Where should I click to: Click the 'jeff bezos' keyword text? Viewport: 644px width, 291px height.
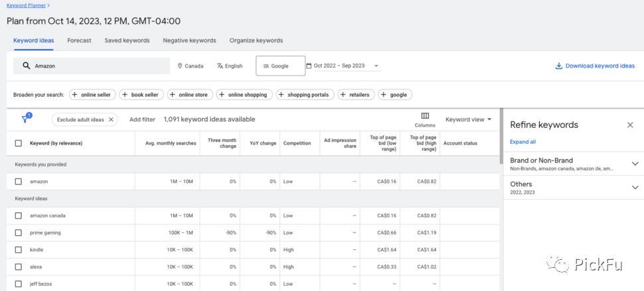(x=40, y=284)
